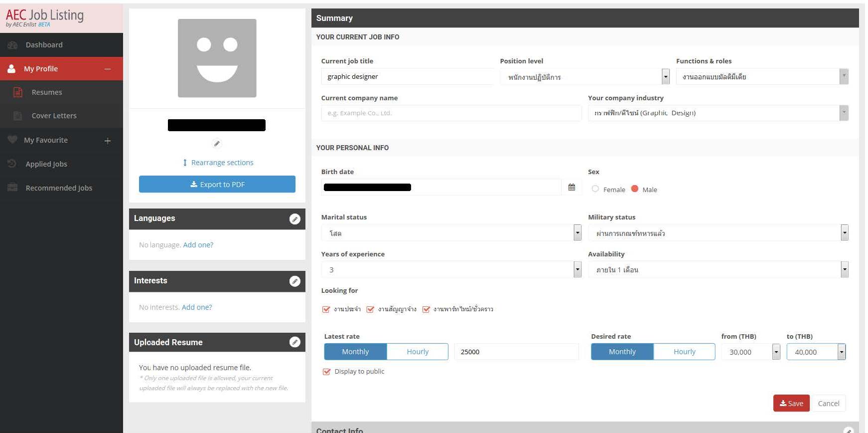Go to Dashboard in the sidebar
Viewport: 868px width, 433px height.
point(61,45)
